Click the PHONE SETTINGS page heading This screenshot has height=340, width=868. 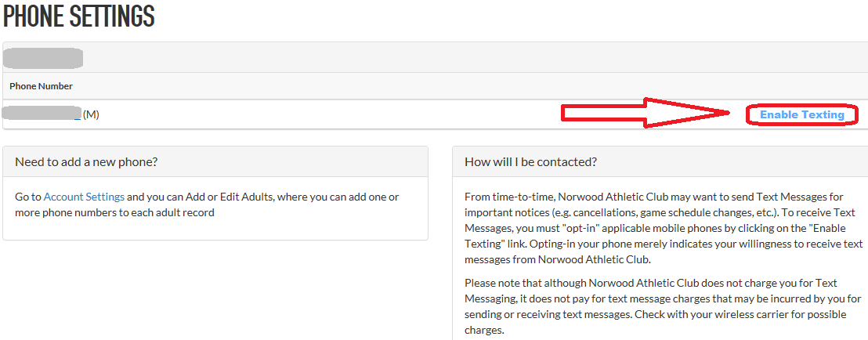click(78, 16)
